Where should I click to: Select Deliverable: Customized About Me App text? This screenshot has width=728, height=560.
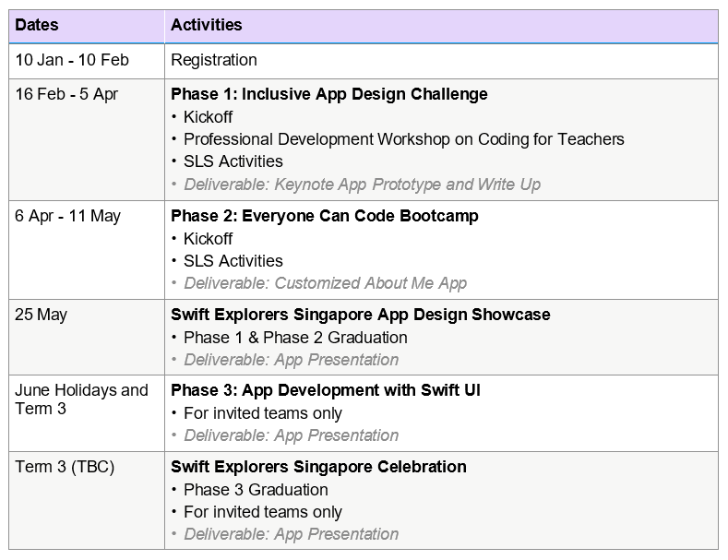(326, 283)
